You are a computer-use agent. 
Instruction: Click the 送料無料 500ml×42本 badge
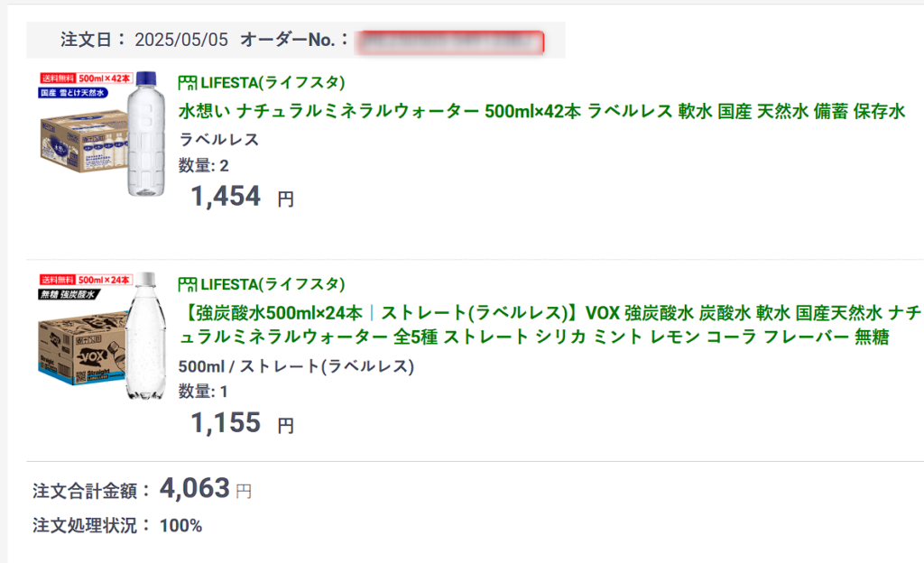pyautogui.click(x=86, y=78)
